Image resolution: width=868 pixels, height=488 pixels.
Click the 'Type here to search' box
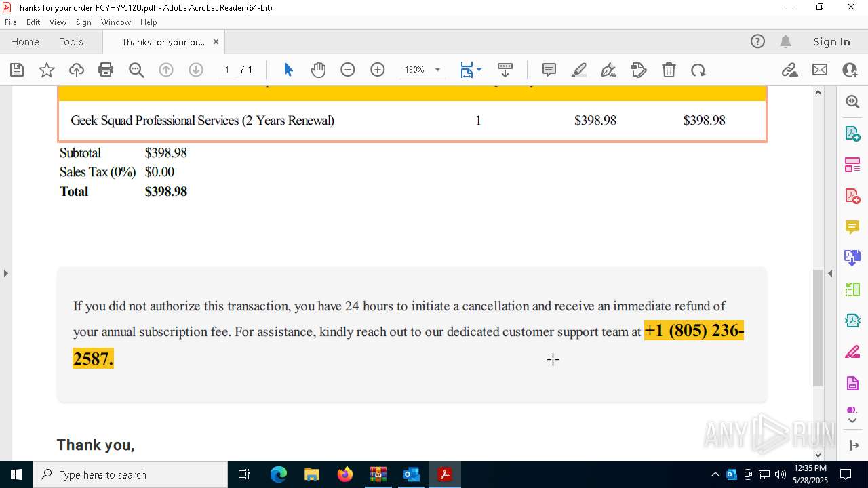pyautogui.click(x=130, y=474)
